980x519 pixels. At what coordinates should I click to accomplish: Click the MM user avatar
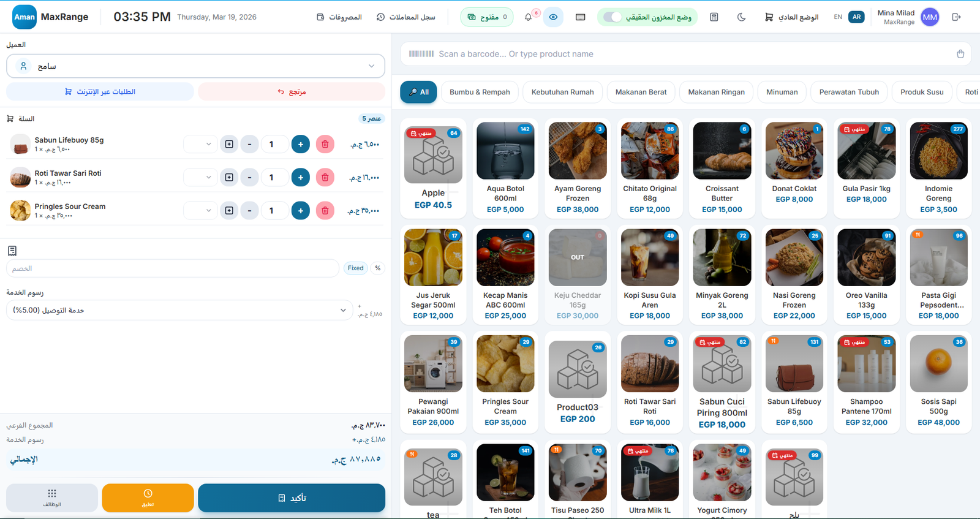(930, 17)
